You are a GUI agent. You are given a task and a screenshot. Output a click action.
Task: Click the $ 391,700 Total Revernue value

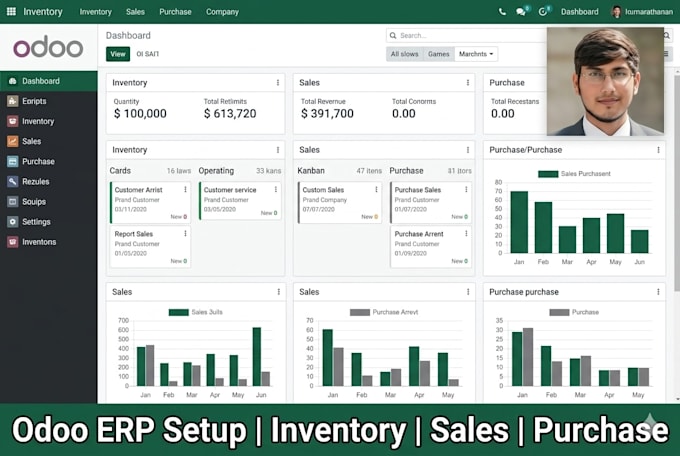click(x=327, y=114)
